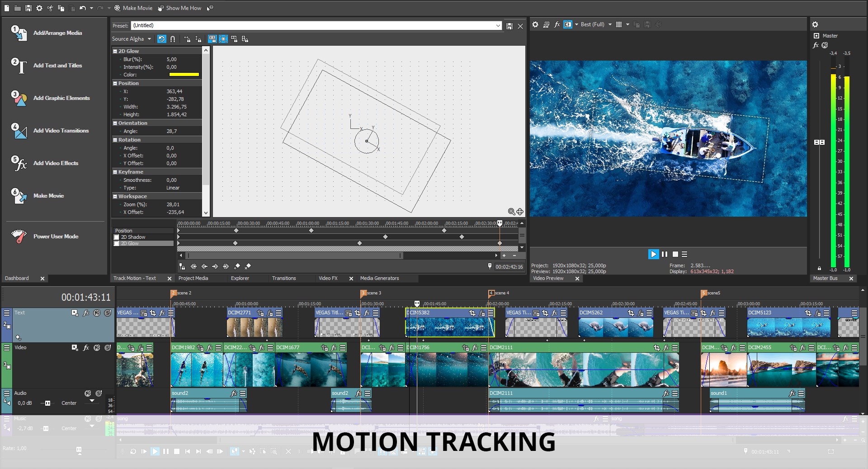Toggle X movement lock in Track Motion toolbar

(x=188, y=39)
